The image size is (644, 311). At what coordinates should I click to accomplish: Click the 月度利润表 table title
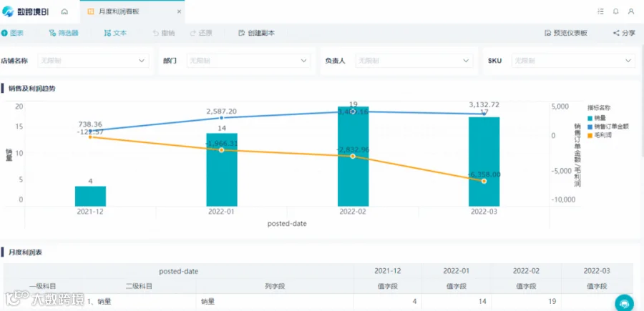[x=26, y=252]
